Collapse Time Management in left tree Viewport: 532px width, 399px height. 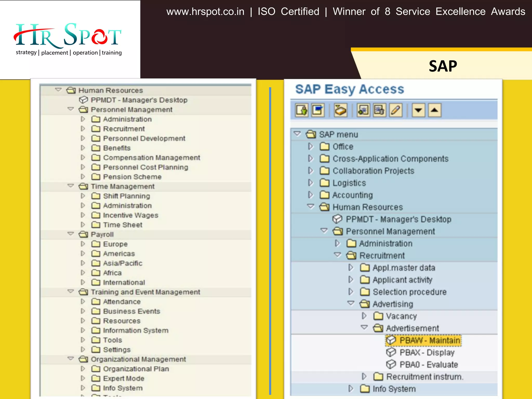click(71, 186)
